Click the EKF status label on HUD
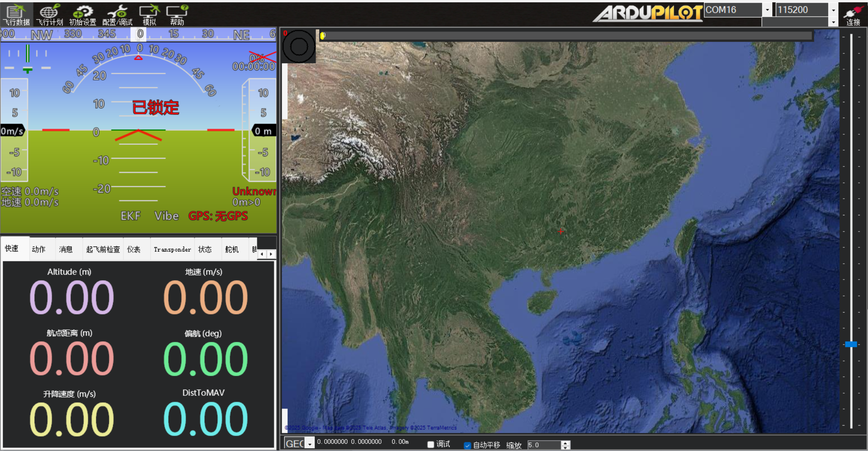 click(131, 216)
